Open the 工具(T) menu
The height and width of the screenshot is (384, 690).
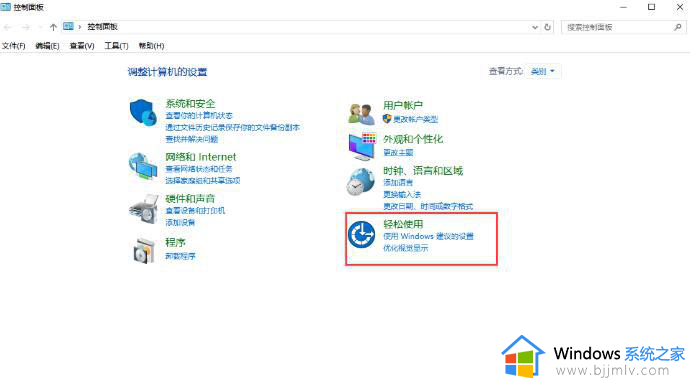[x=116, y=46]
